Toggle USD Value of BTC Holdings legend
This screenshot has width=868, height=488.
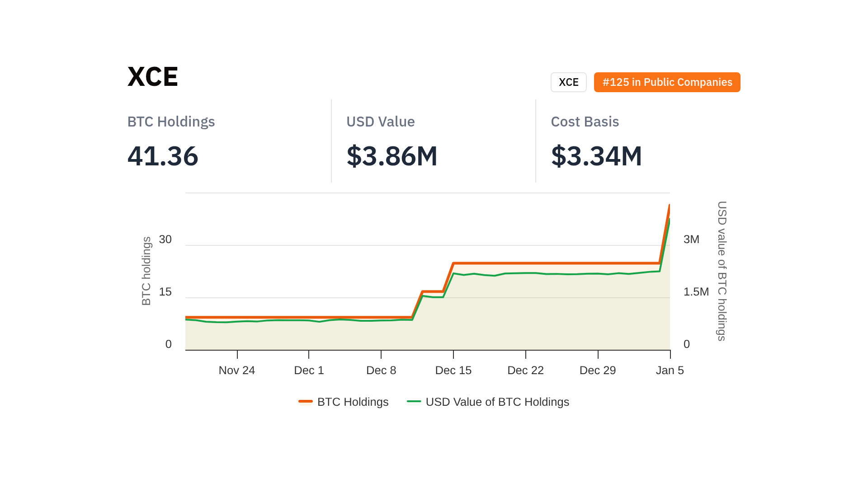point(497,402)
